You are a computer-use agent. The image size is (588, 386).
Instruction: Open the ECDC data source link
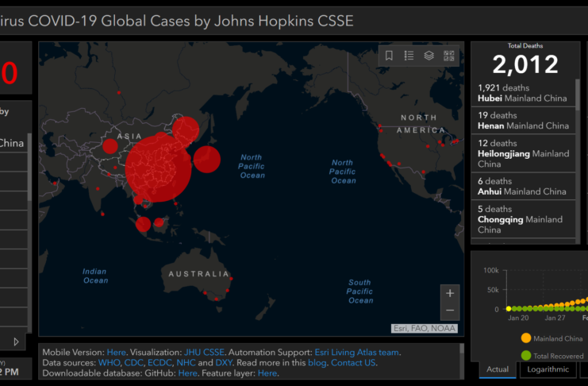pos(159,363)
